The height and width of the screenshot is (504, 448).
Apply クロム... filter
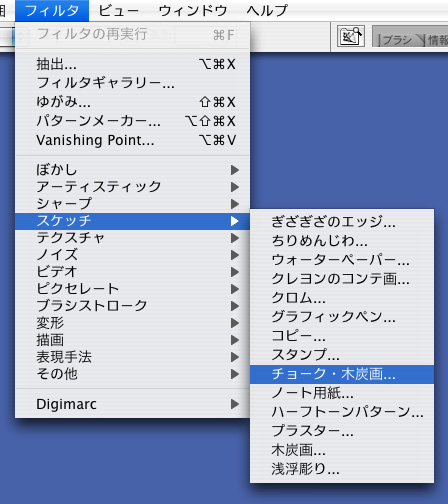tap(342, 298)
